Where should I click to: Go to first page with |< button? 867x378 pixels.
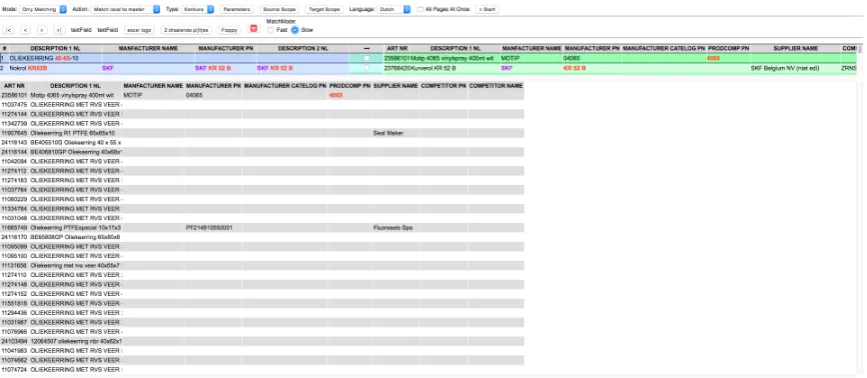coord(9,30)
